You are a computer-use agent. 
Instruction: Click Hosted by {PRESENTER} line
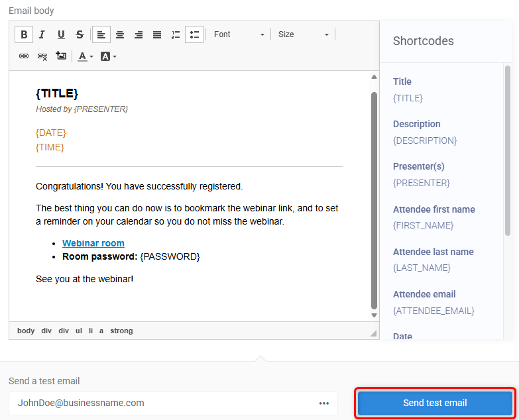click(82, 109)
